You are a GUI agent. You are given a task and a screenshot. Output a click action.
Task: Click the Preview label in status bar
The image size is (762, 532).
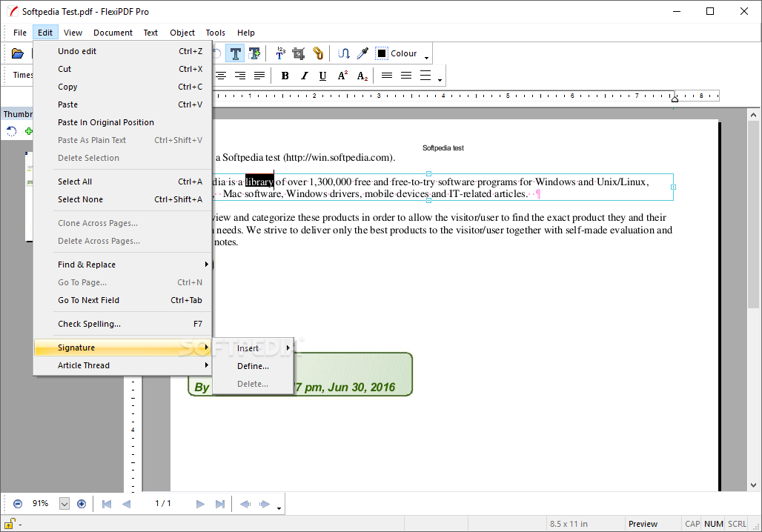643,524
